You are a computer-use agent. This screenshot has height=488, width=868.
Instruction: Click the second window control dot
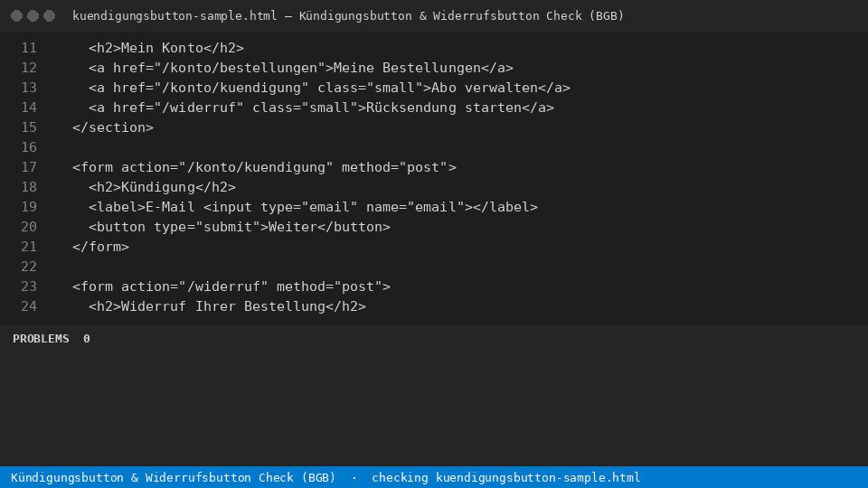[33, 16]
